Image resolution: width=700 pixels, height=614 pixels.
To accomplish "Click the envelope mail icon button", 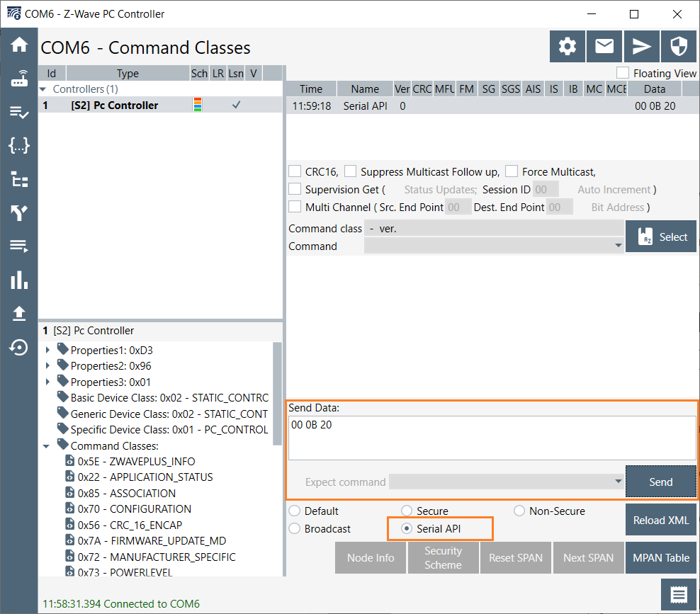I will pyautogui.click(x=604, y=47).
